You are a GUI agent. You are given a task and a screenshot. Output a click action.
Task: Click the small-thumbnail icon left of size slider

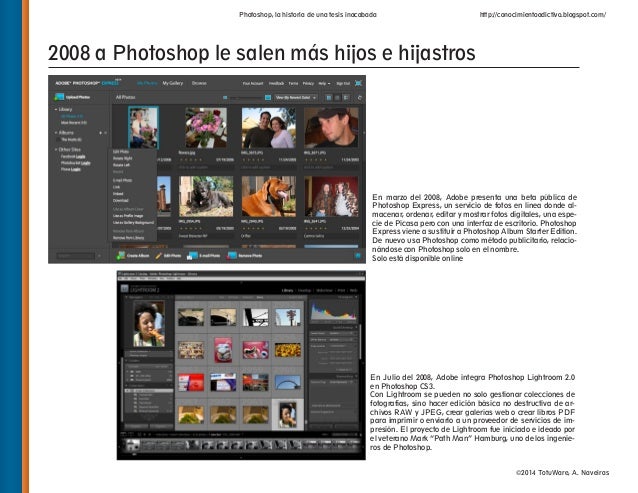225,98
